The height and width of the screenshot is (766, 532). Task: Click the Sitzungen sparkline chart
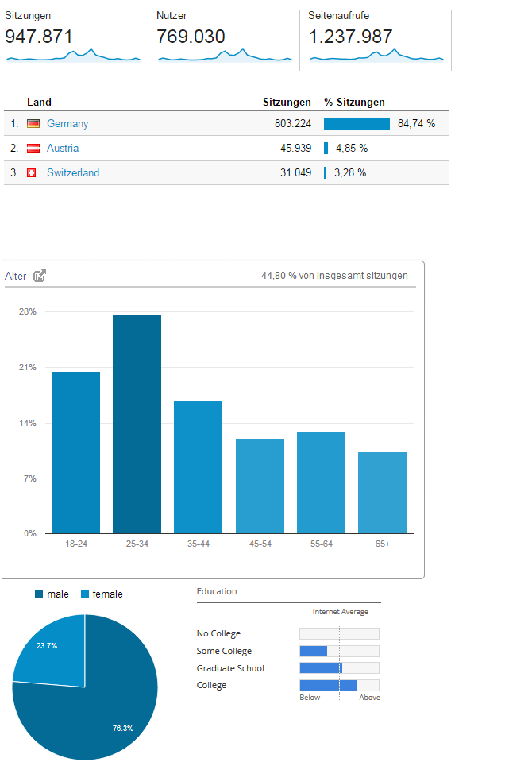point(73,56)
